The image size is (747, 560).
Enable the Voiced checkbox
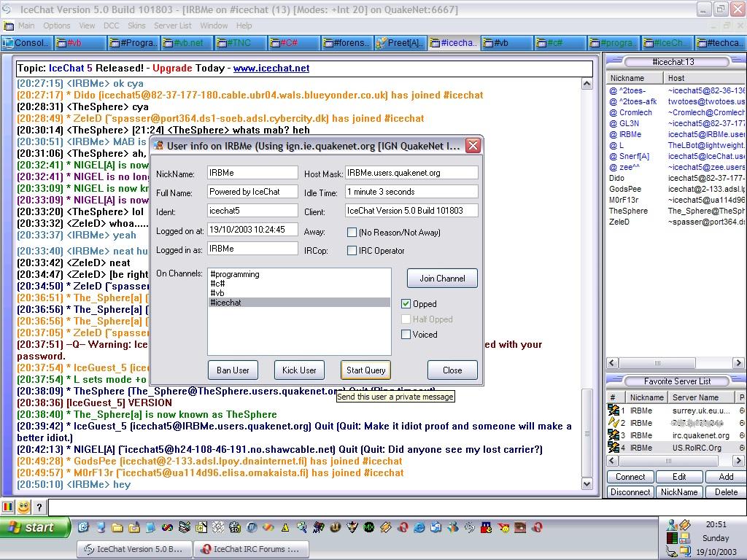(406, 334)
